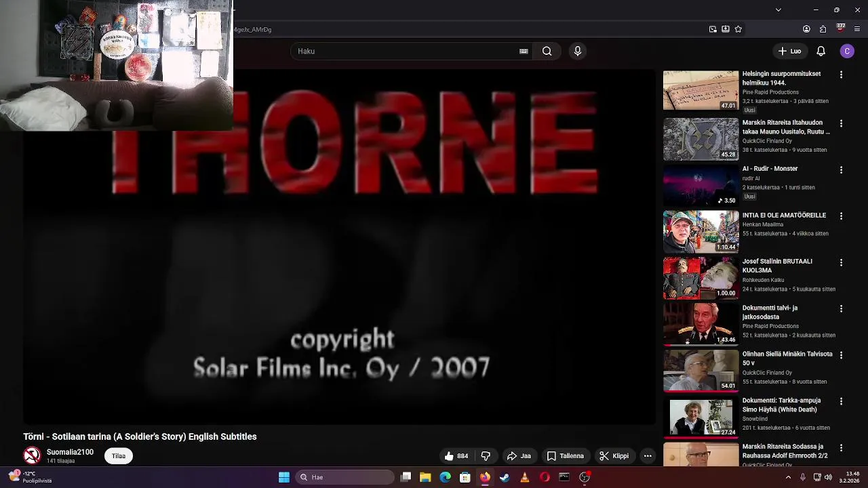Expand the list-all-tabs chevron

click(778, 9)
